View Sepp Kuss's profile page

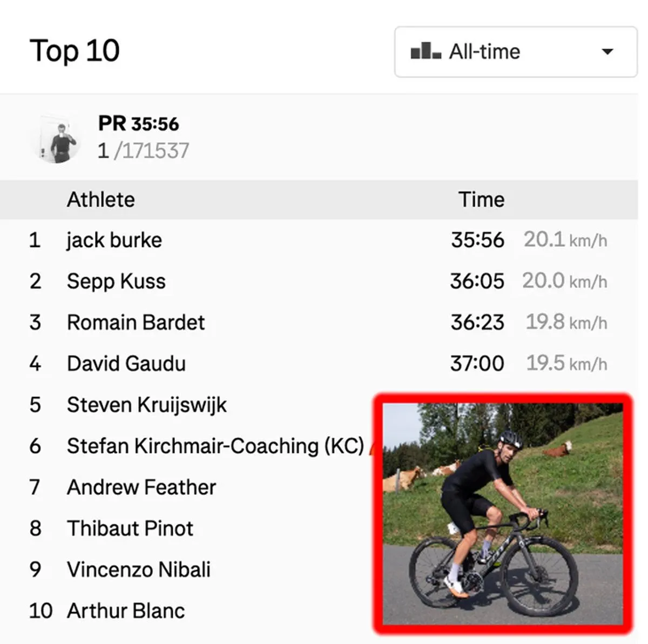[116, 281]
